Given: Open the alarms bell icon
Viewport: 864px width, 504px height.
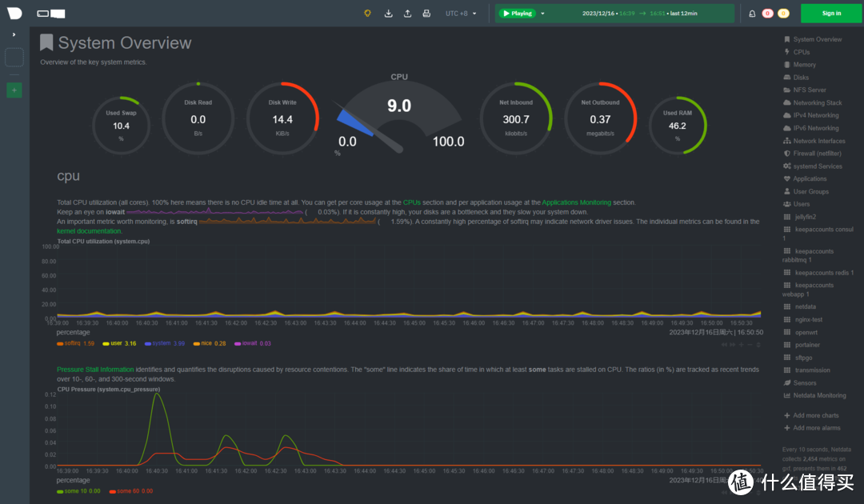Looking at the screenshot, I should click(752, 14).
